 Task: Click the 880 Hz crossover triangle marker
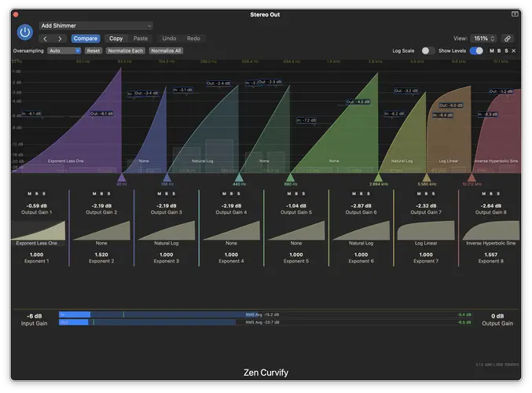(291, 178)
